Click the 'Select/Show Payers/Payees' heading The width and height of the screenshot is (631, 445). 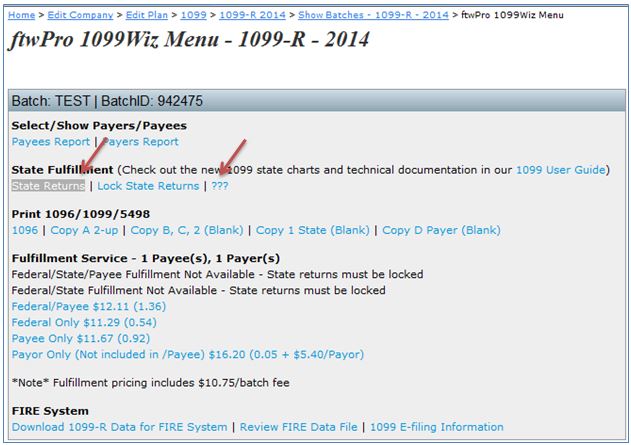(x=99, y=126)
